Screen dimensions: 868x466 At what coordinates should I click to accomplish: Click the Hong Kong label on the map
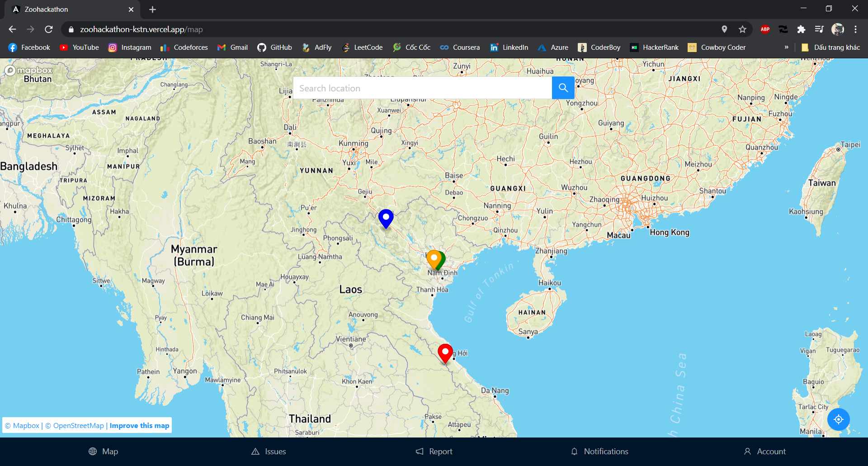[670, 232]
